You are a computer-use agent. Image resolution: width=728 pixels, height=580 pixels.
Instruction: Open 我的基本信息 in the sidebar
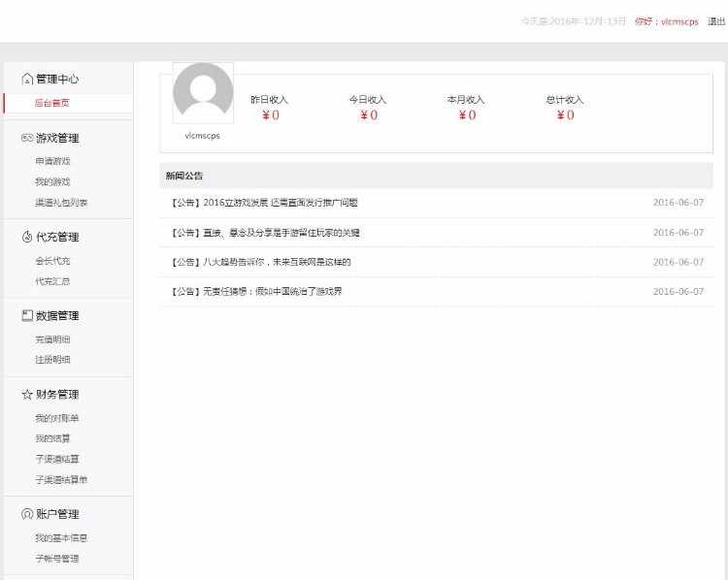point(61,537)
